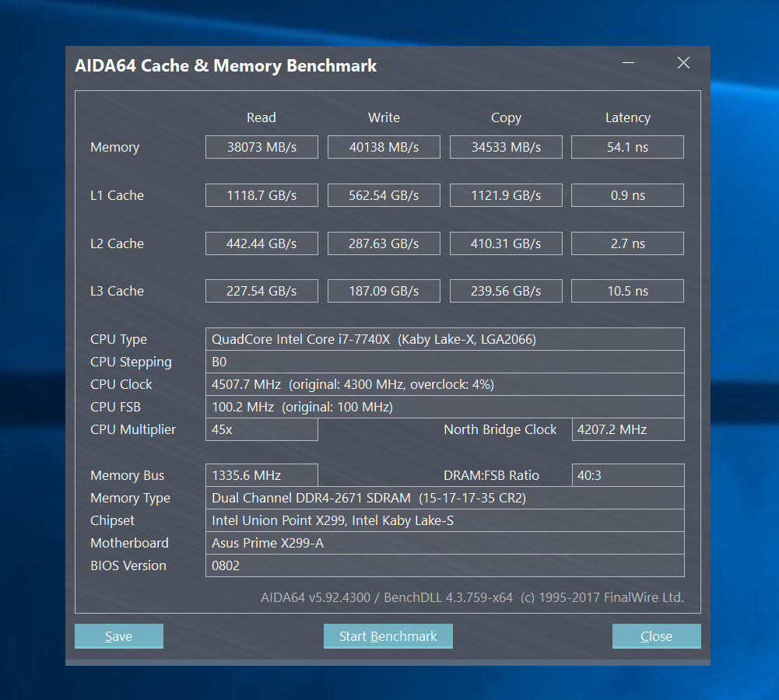The height and width of the screenshot is (700, 779).
Task: Click the L3 Cache row label
Action: 117,291
